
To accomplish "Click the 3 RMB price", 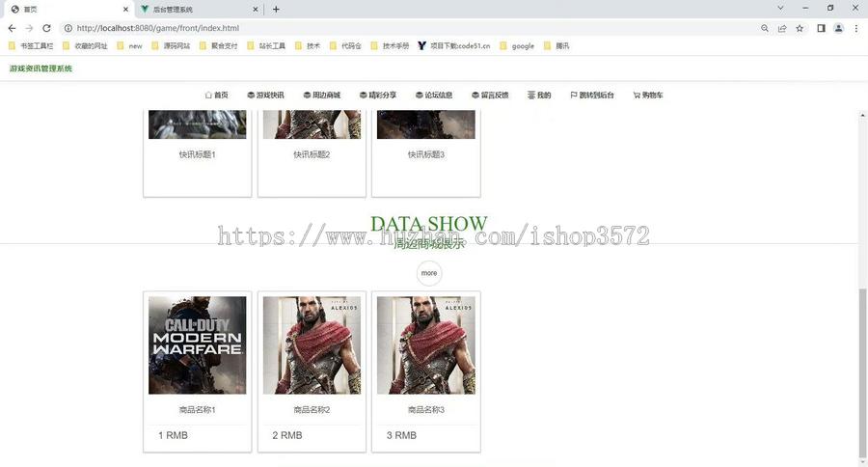I will (401, 435).
